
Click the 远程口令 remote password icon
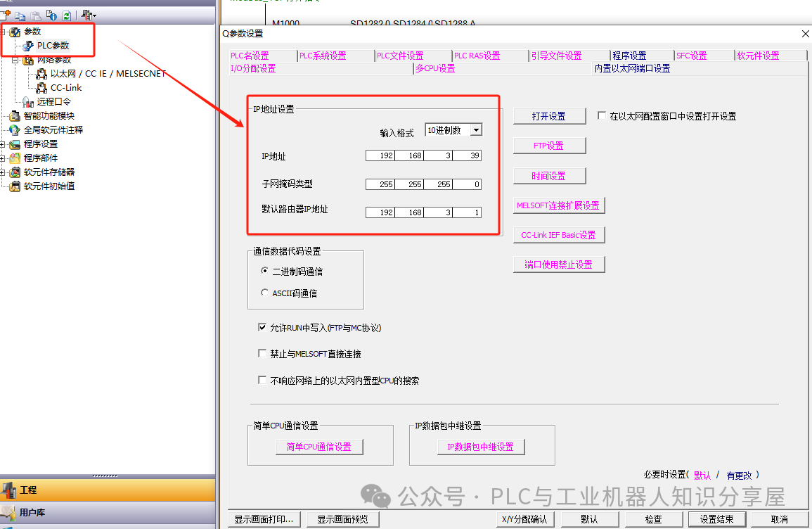[29, 102]
